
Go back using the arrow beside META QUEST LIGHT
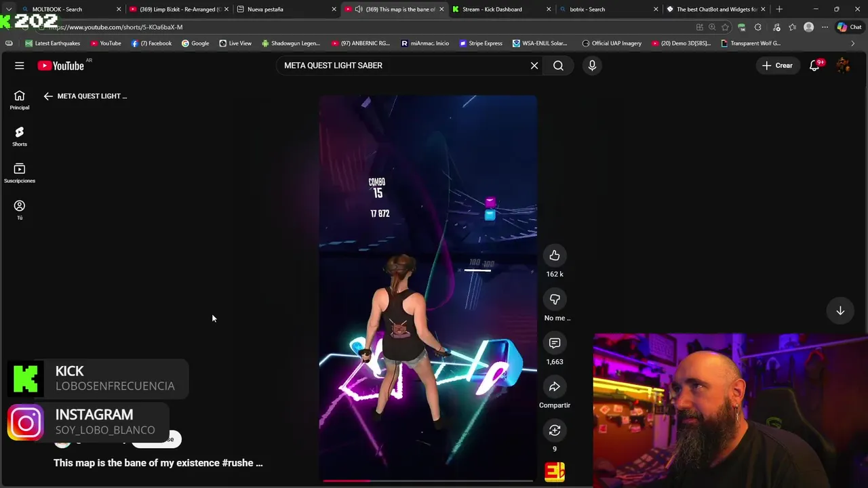[x=47, y=96]
